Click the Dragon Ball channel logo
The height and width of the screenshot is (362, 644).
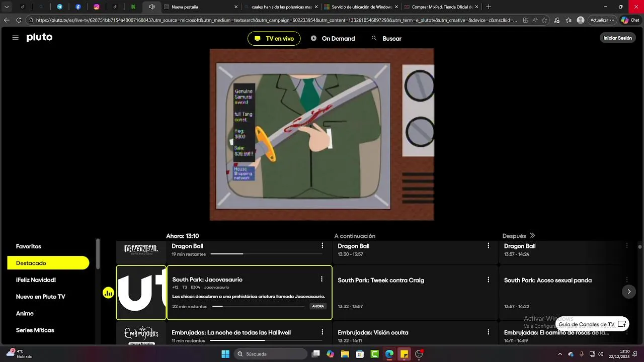141,249
